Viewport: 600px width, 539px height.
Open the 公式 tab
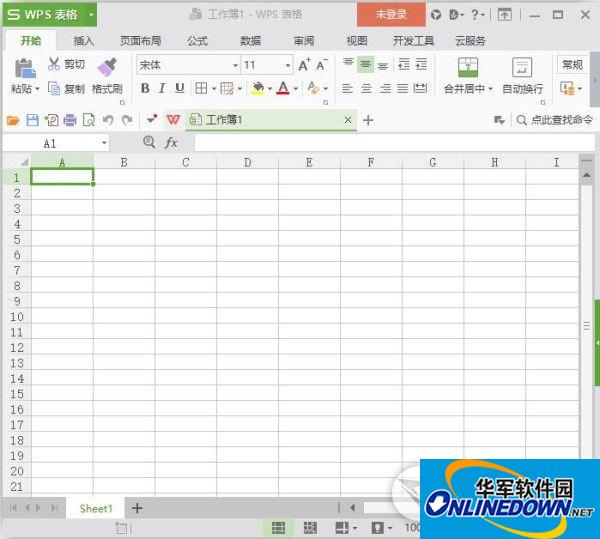point(197,41)
